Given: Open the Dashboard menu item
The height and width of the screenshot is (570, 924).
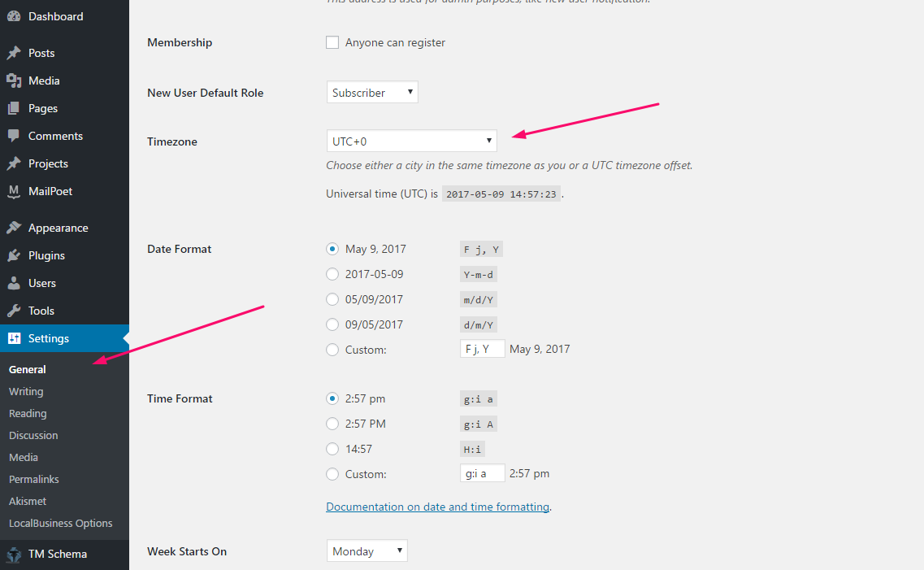Looking at the screenshot, I should click(x=64, y=16).
